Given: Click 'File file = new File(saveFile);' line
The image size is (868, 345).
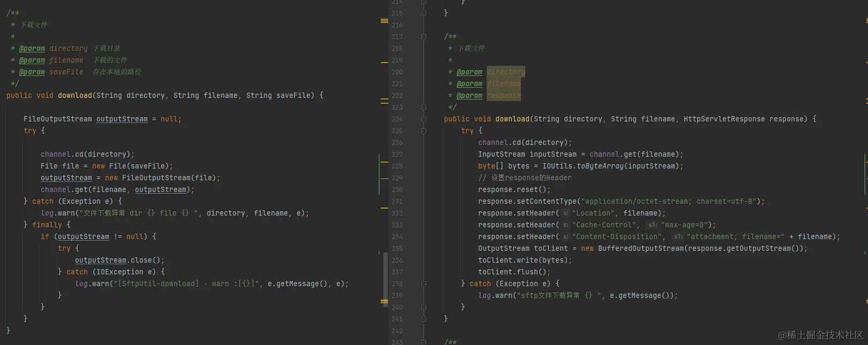Looking at the screenshot, I should [107, 166].
